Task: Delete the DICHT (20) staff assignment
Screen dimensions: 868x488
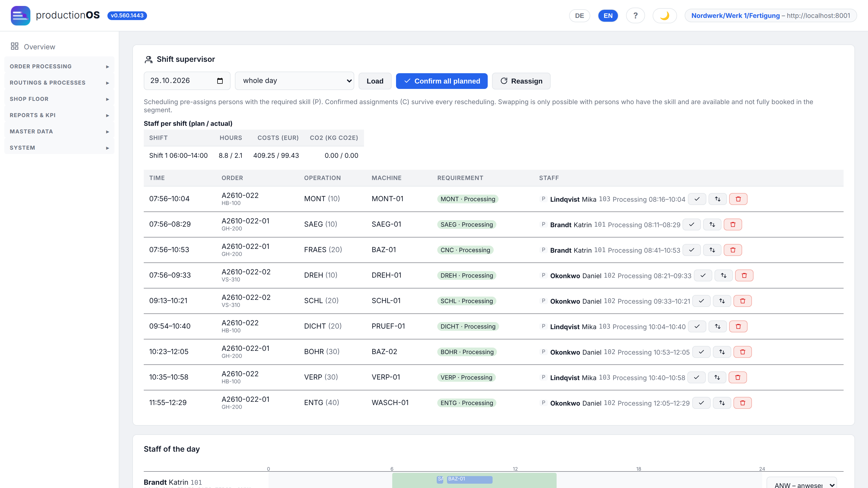Action: point(738,326)
